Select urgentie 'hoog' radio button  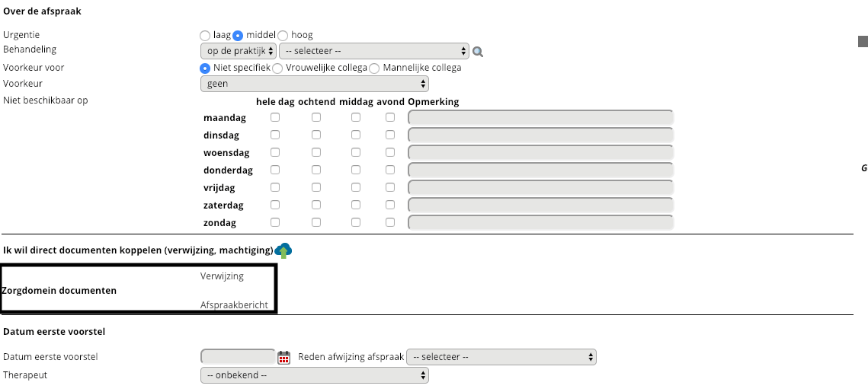coord(283,36)
